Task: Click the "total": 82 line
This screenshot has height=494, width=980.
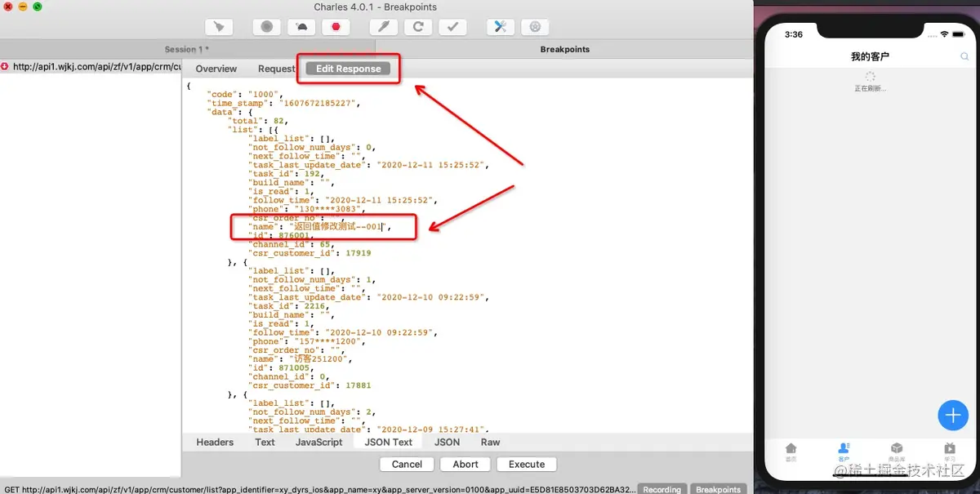Action: tap(258, 120)
